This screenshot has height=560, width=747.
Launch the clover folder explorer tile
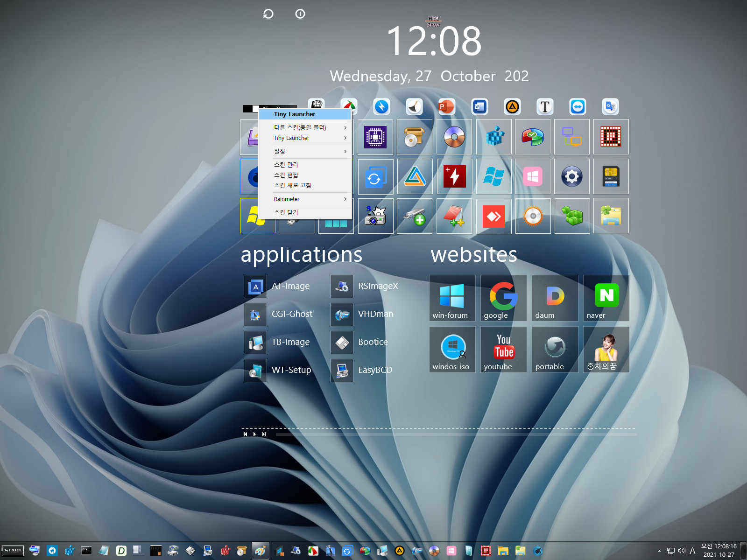tap(611, 216)
